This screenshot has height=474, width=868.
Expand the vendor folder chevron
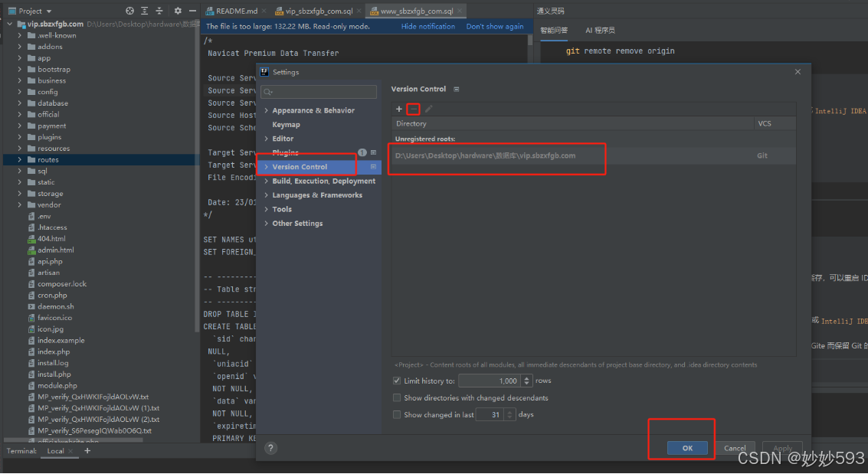[20, 205]
